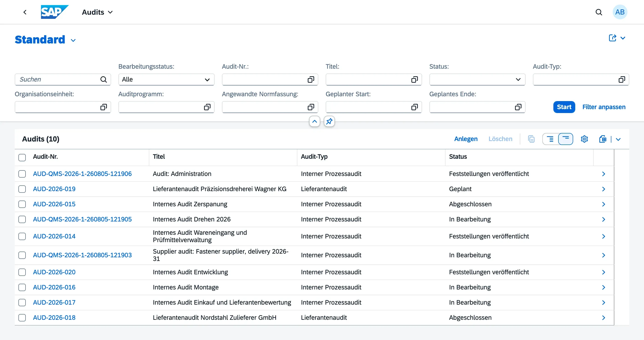Check the row for AUD-2026-019
This screenshot has height=340, width=644.
pos(22,189)
